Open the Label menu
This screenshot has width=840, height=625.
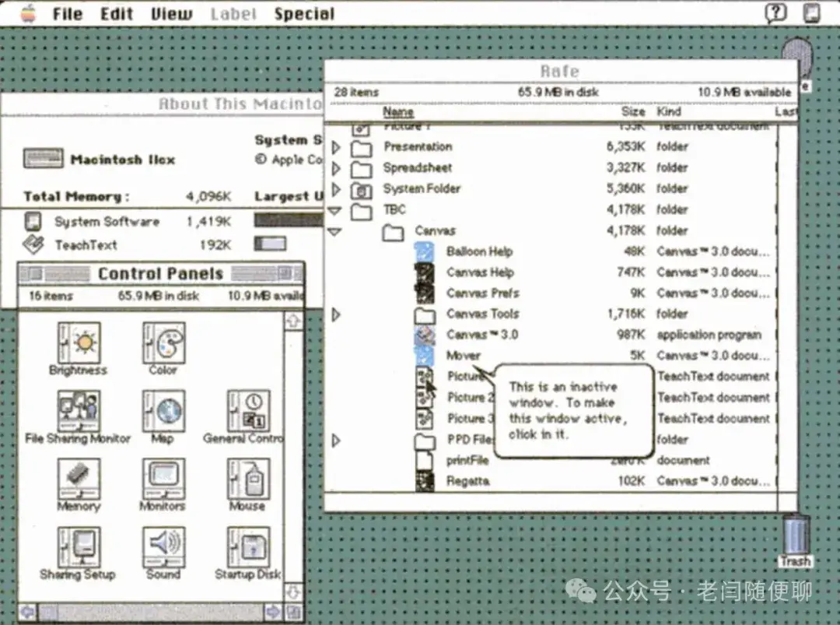point(233,12)
